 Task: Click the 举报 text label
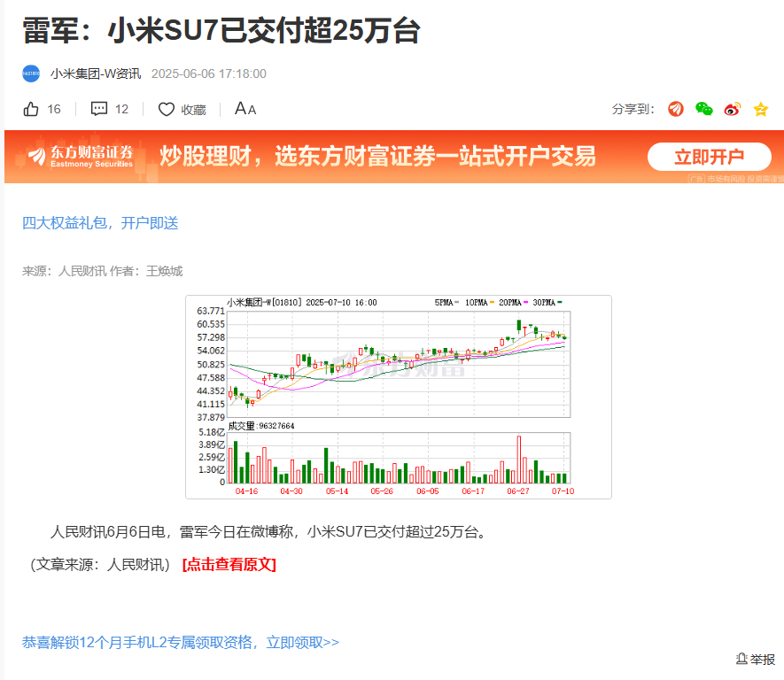762,659
